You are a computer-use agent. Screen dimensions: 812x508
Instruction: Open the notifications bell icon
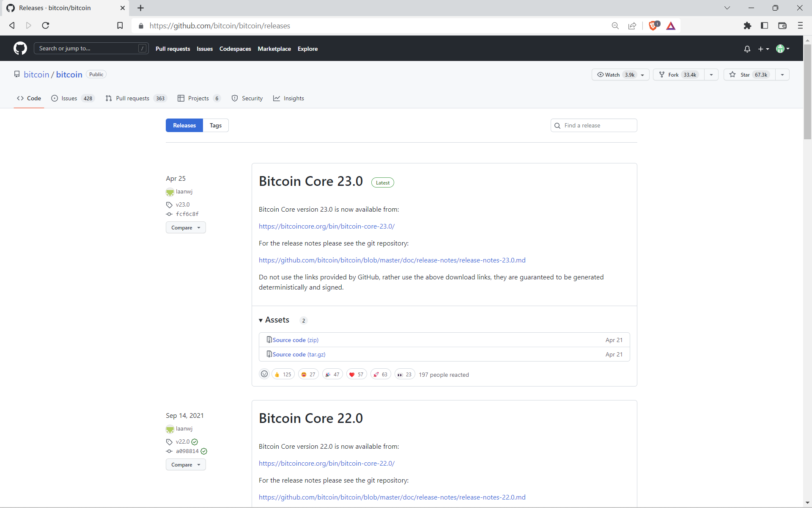tap(747, 49)
